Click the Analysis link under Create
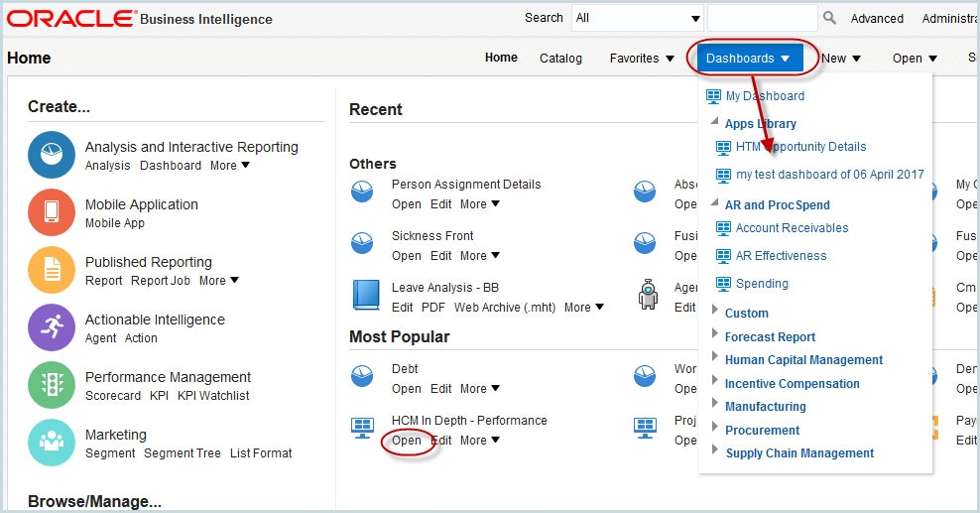 tap(107, 166)
